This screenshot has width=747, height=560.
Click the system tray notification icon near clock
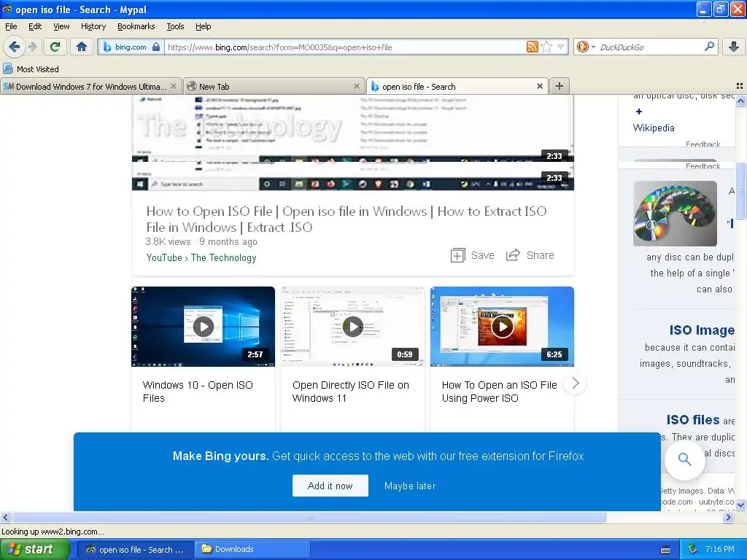(x=693, y=549)
